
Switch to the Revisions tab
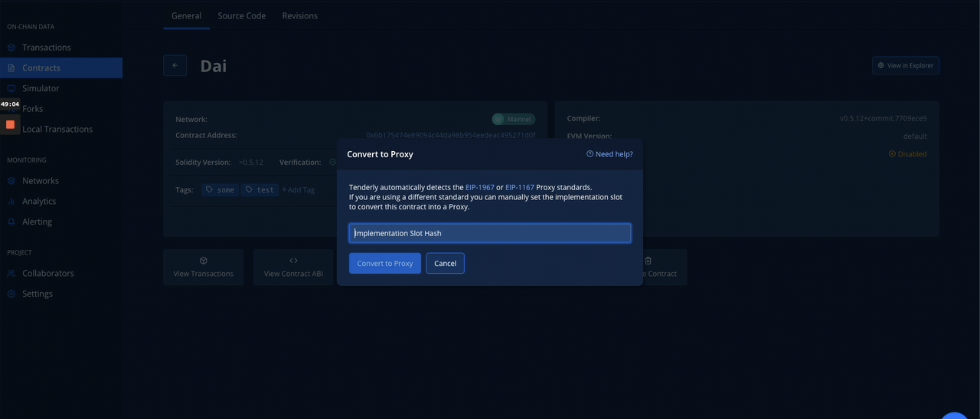(299, 16)
